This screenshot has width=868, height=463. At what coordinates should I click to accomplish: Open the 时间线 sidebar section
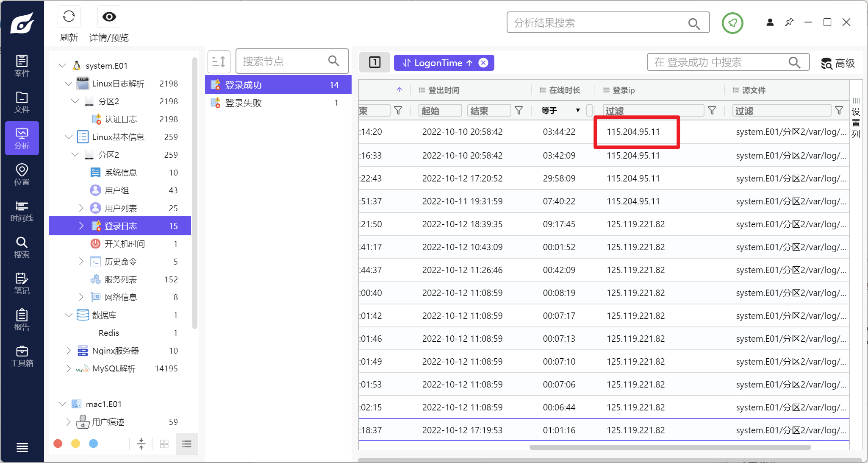coord(22,211)
